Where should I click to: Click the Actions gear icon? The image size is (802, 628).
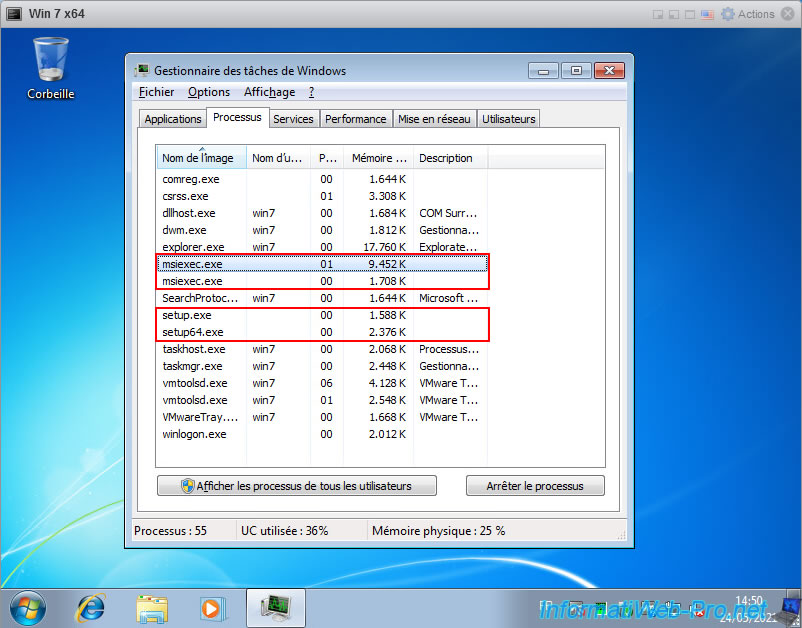point(727,14)
